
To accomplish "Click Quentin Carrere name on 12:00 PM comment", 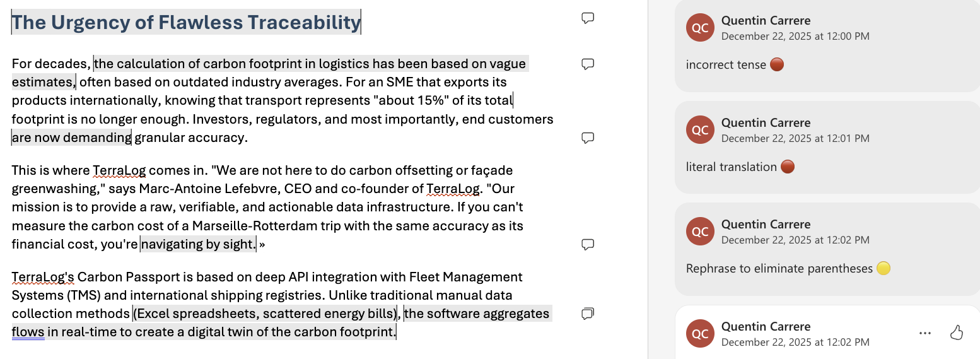I will click(766, 21).
